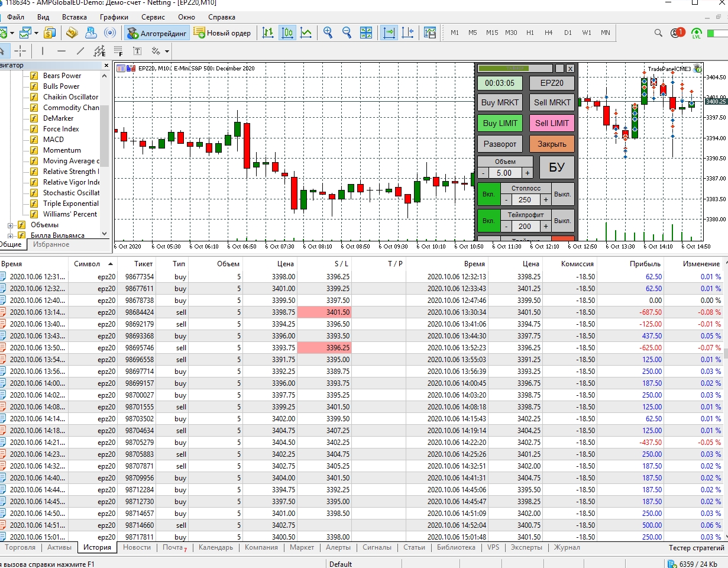Click the Buy MRKT button
Image resolution: width=728 pixels, height=568 pixels.
(x=500, y=102)
